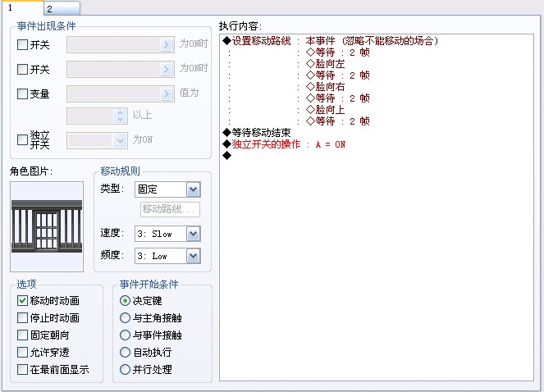Switch to event page tab 2
The image size is (544, 392).
pos(62,8)
